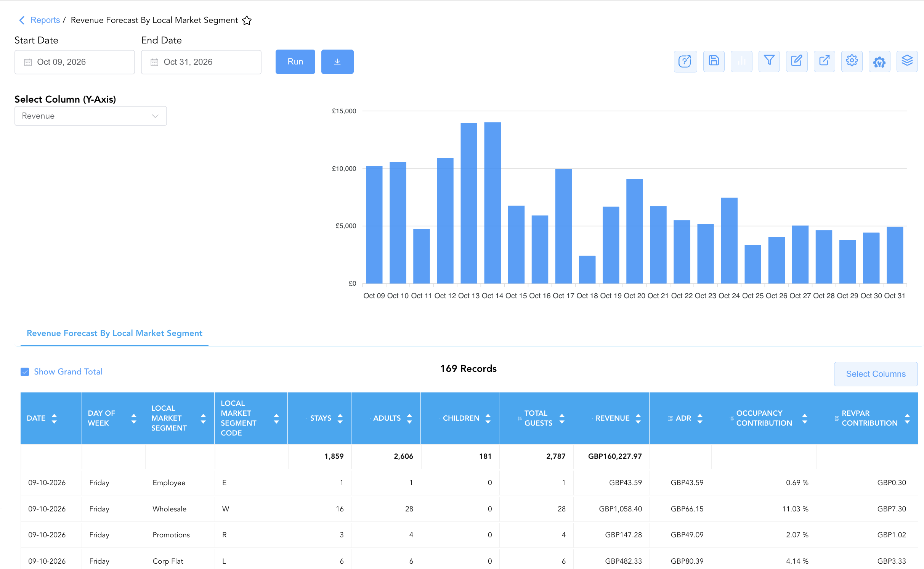Sort by the DATE column arrows

54,418
